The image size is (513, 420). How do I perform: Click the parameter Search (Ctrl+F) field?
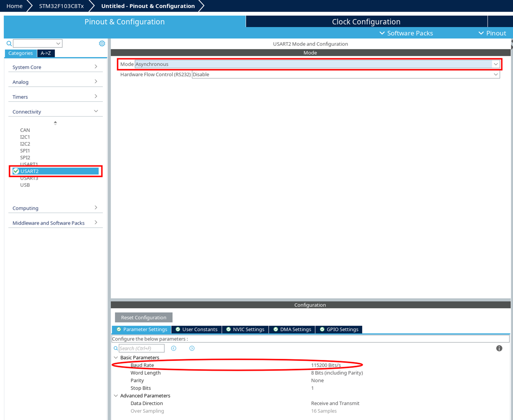(142, 348)
